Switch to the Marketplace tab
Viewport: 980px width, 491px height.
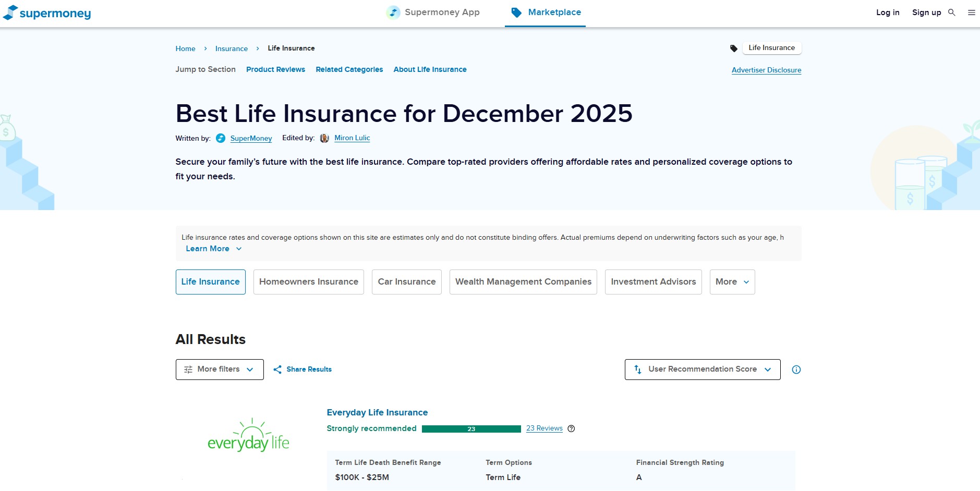(x=546, y=13)
